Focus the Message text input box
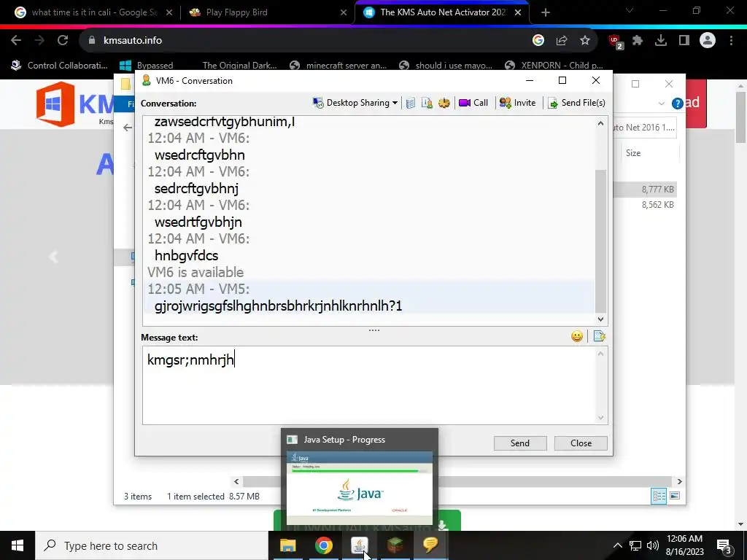Image resolution: width=747 pixels, height=560 pixels. pos(368,385)
